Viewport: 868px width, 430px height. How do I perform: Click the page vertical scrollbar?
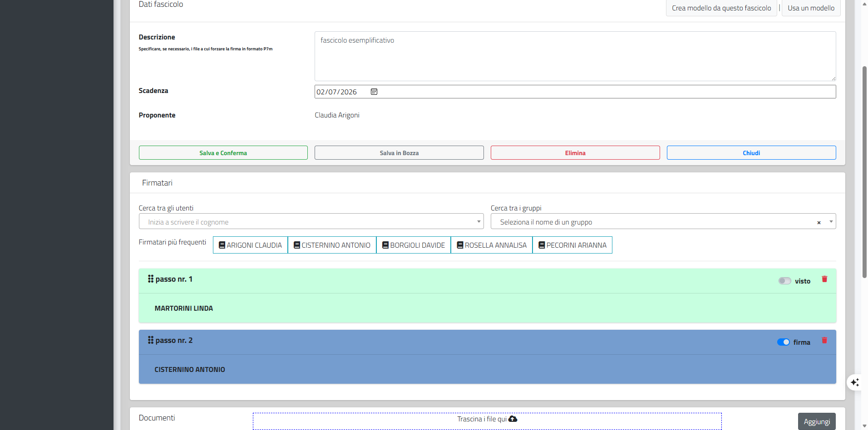point(864,172)
